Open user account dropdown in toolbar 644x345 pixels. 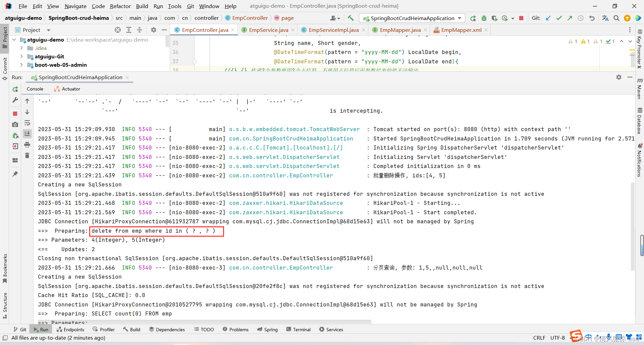click(335, 18)
